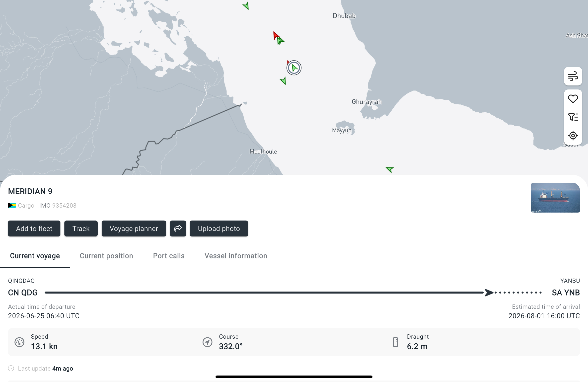Select the circled MERIDIAN 9 vessel marker
The height and width of the screenshot is (382, 588).
pyautogui.click(x=294, y=68)
